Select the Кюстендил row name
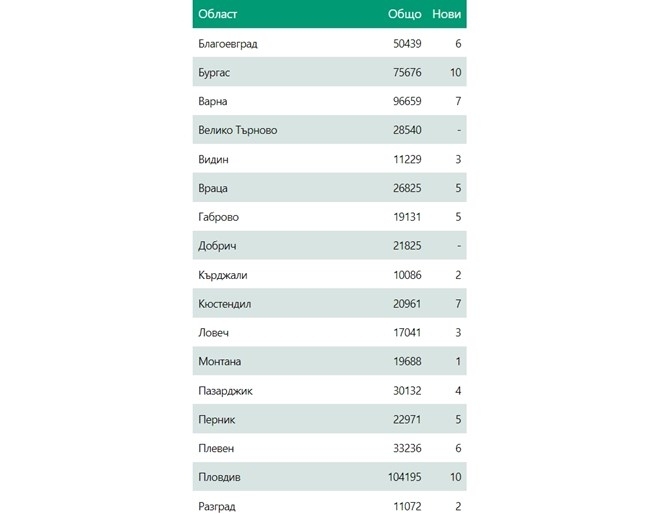Viewport: 668px width, 514px height. (x=225, y=304)
